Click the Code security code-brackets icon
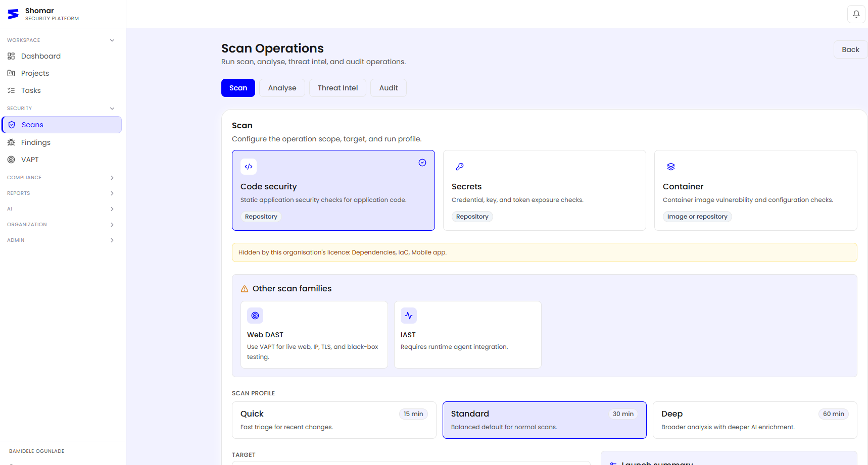Screen dimensions: 868x465 pyautogui.click(x=249, y=167)
